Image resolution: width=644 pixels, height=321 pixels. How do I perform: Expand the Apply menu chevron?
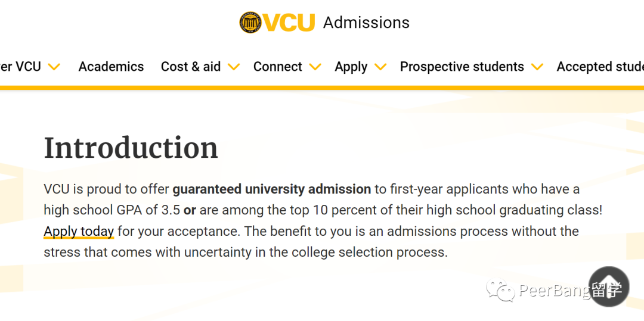[x=380, y=67]
